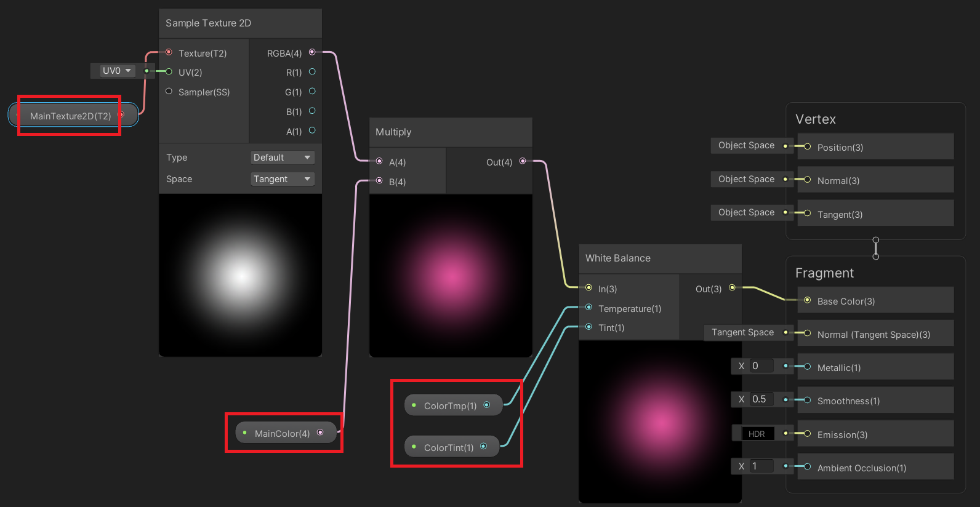The height and width of the screenshot is (507, 980).
Task: Click the Base Color(3) input port
Action: tap(807, 301)
